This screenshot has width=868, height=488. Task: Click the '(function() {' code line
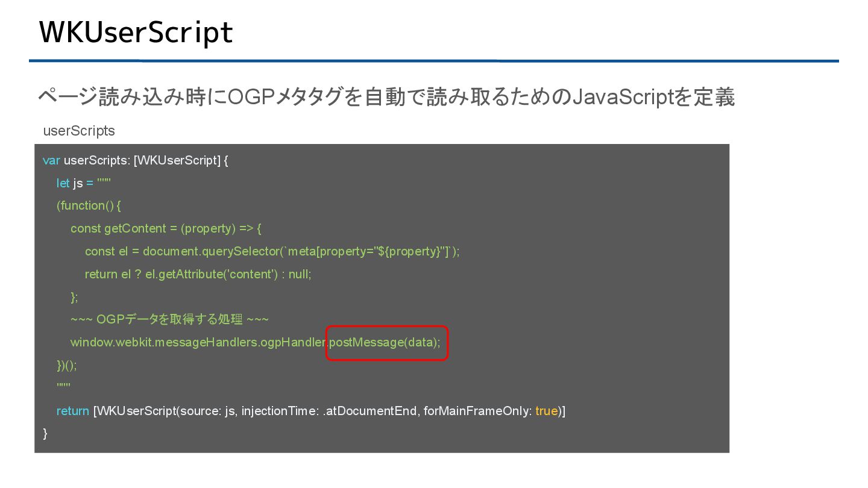[89, 205]
